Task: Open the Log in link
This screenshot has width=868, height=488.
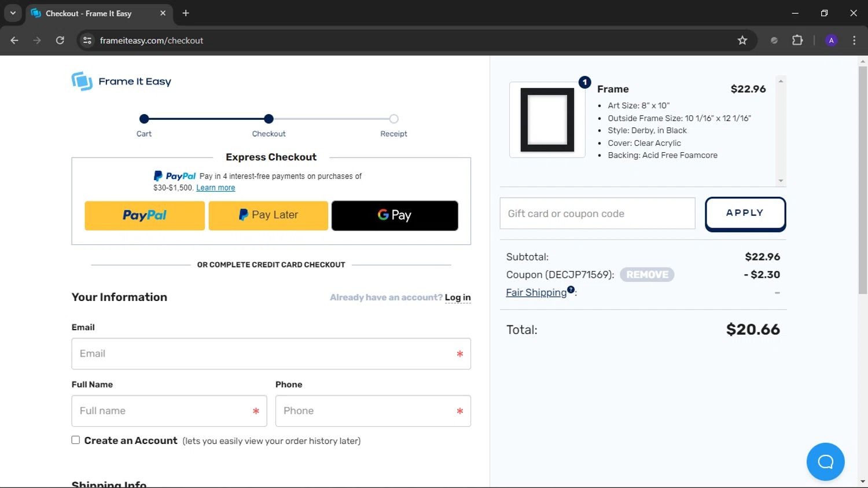Action: coord(458,298)
